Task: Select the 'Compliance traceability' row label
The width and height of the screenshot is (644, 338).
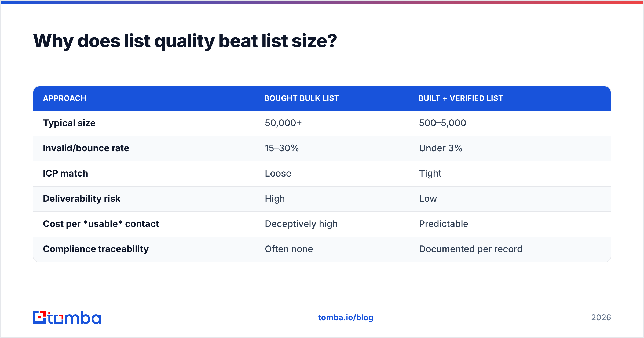Action: (x=96, y=249)
